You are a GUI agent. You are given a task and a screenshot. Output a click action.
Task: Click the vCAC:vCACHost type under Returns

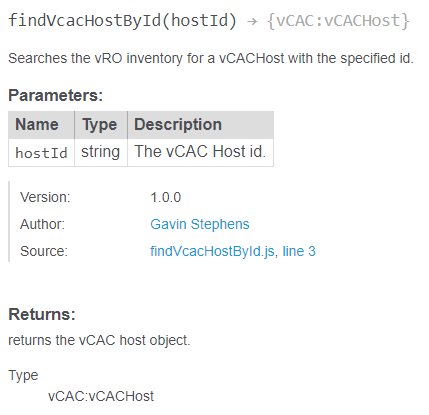coord(101,396)
